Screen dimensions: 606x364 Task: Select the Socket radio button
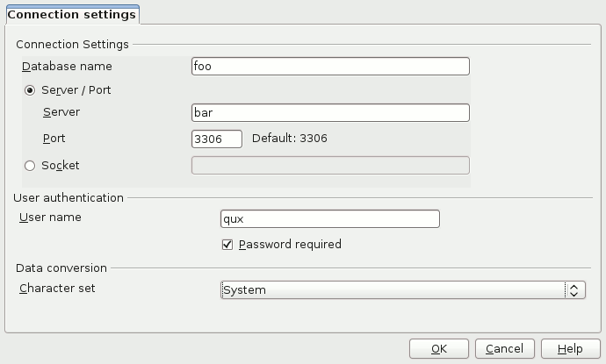(x=31, y=165)
